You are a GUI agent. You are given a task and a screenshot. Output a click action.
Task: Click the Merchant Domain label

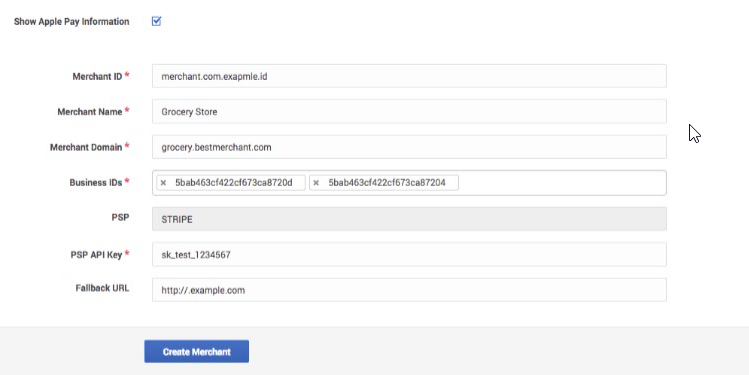(x=86, y=147)
